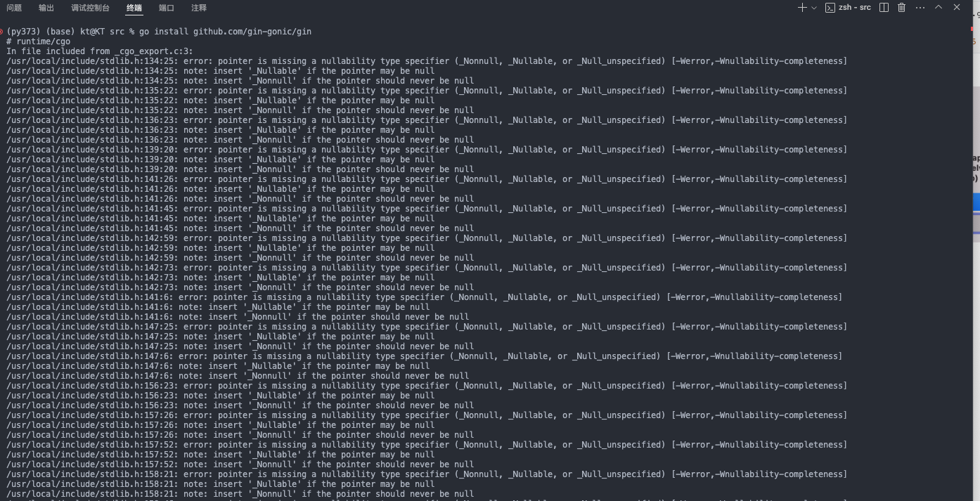Switch to the 注释 (Comments) tab

pos(199,8)
